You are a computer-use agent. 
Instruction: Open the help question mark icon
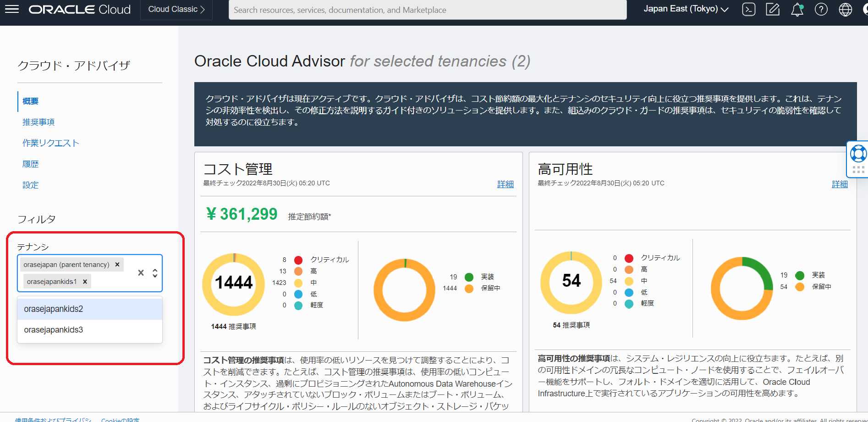coord(821,10)
